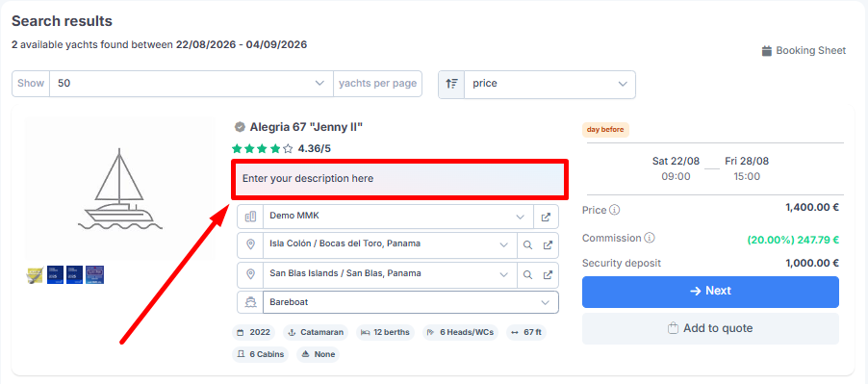Viewport: 868px width, 384px height.
Task: Click the star rating of Alegria 67
Action: point(263,148)
